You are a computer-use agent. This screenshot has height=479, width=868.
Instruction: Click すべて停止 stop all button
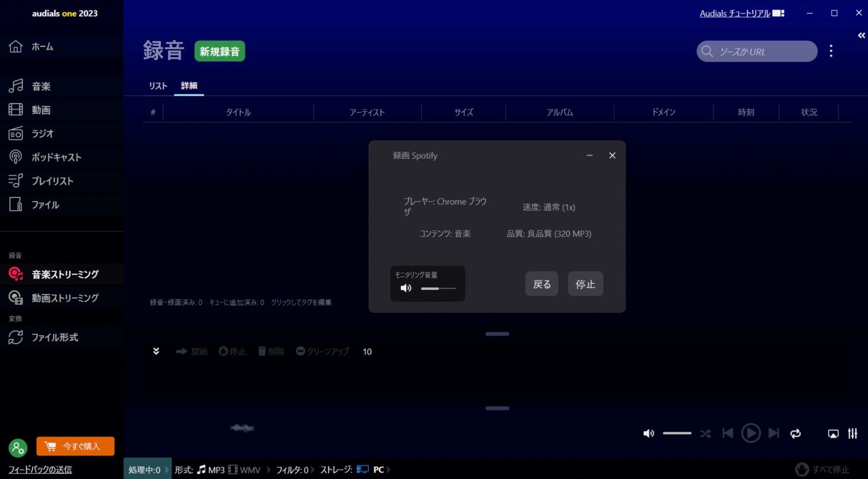(x=822, y=470)
